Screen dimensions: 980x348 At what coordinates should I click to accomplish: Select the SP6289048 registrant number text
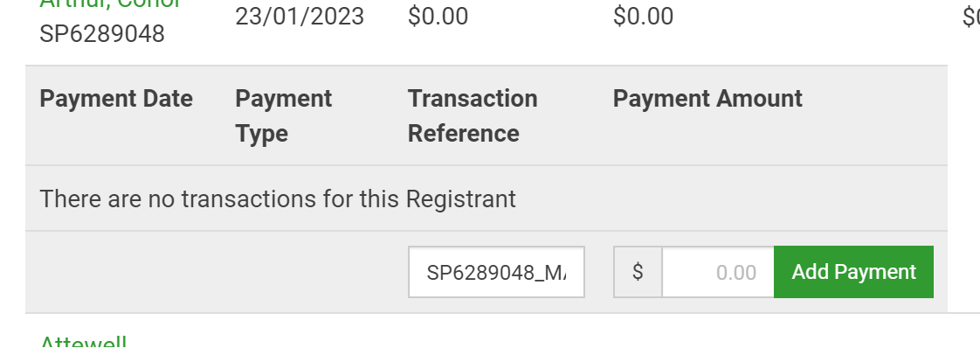pos(102,34)
